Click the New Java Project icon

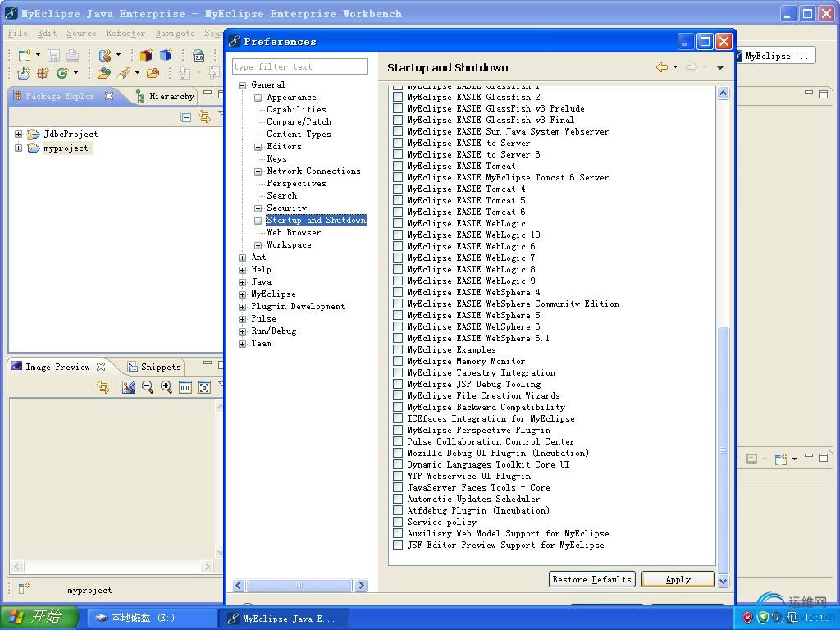pos(24,73)
